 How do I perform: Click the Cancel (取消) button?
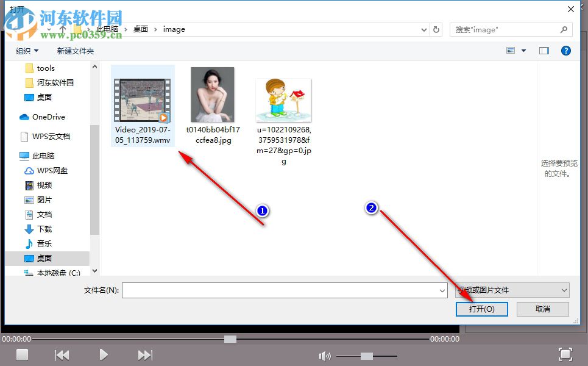(543, 309)
